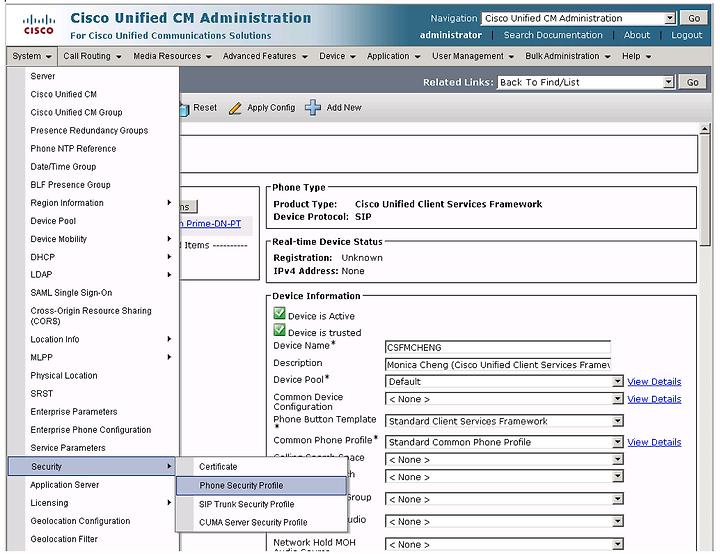Choose Cross-Origin Resource Sharing (CORS) entry
Viewport: 720px width, 554px height.
(x=91, y=316)
